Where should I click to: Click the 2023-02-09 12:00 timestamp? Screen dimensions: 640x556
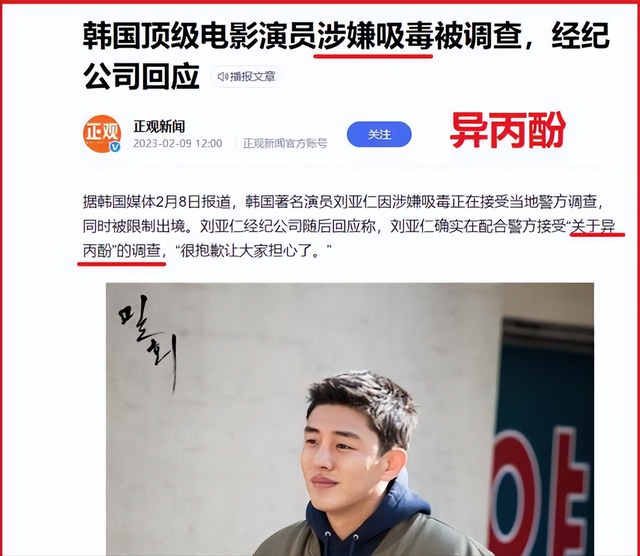point(178,143)
